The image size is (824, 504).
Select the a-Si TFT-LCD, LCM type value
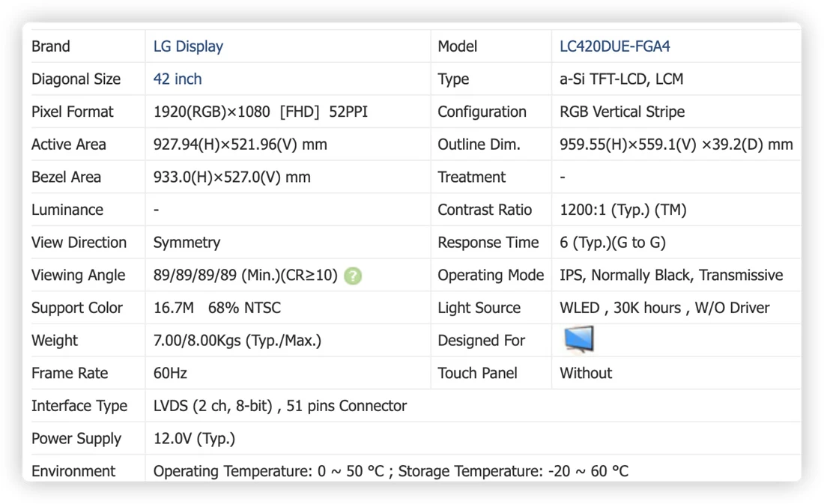pos(621,79)
